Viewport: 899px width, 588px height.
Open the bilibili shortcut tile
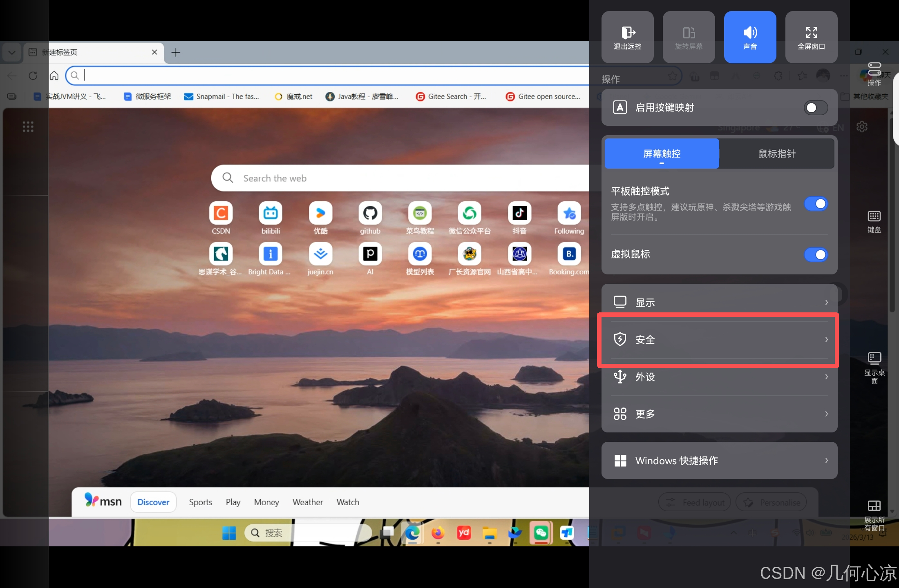click(x=271, y=213)
